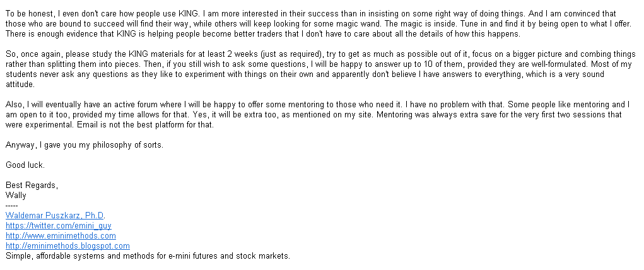Click the word "attitude." ending second paragraph
Image resolution: width=644 pixels, height=270 pixels.
(x=20, y=85)
